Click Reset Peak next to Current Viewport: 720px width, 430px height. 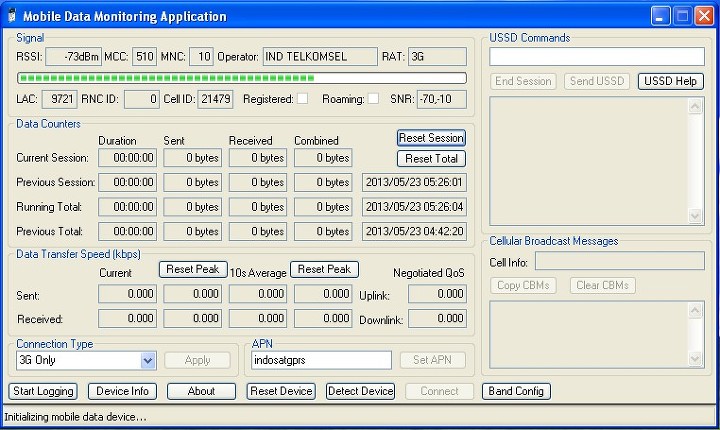pyautogui.click(x=193, y=269)
